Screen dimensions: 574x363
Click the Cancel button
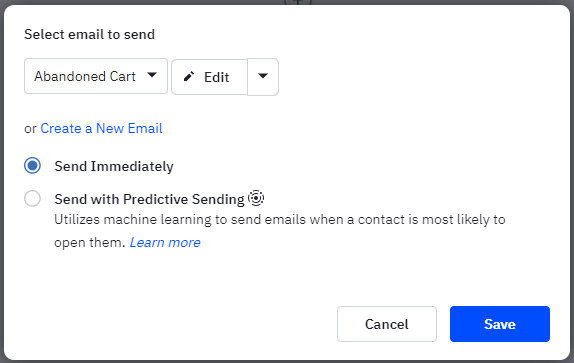387,324
